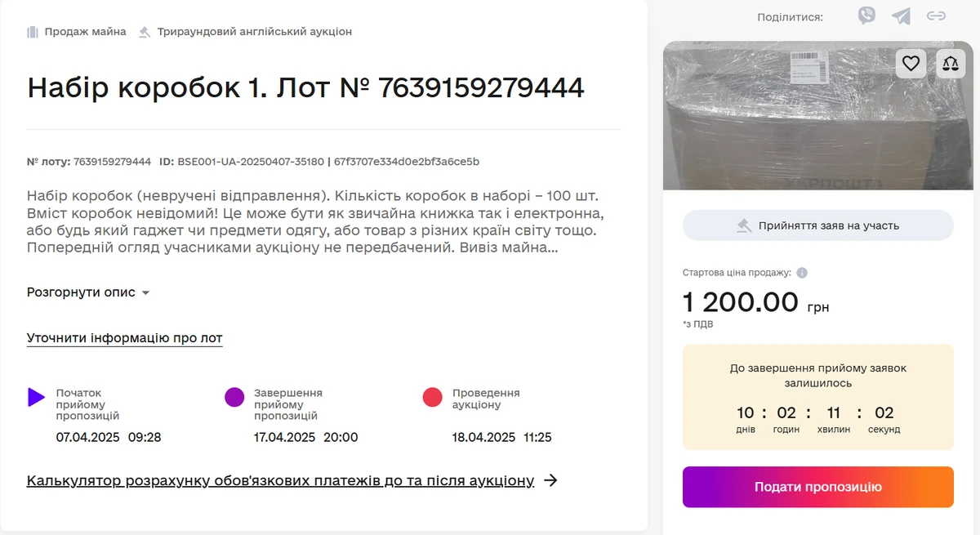Toggle lot comparison with scales icon
980x535 pixels.
click(x=950, y=63)
